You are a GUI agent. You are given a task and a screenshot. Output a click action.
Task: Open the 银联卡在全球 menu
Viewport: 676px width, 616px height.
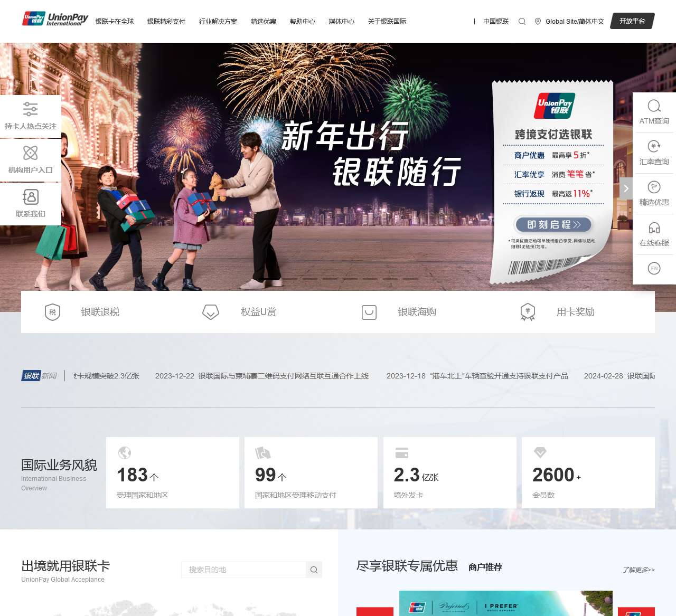115,22
